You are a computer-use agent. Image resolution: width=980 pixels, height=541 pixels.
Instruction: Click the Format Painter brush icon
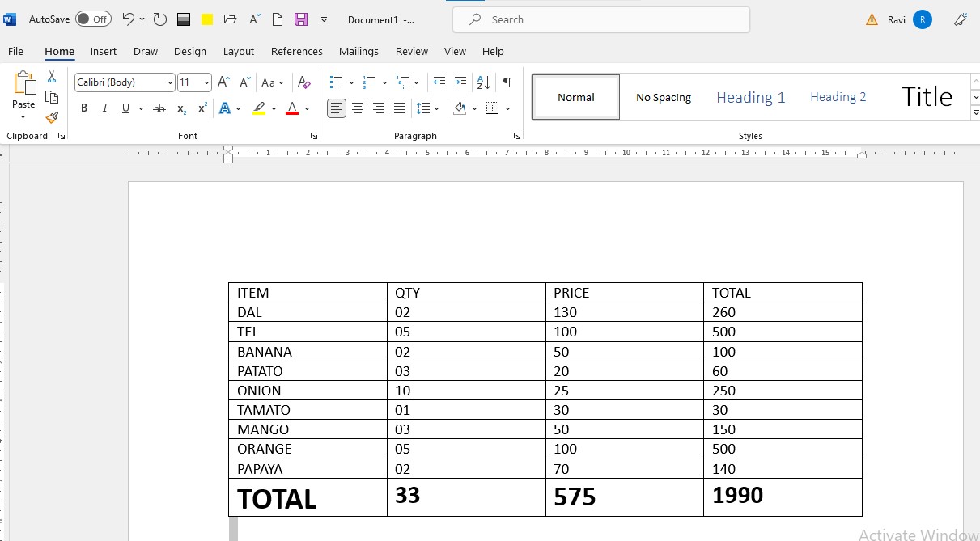point(52,118)
